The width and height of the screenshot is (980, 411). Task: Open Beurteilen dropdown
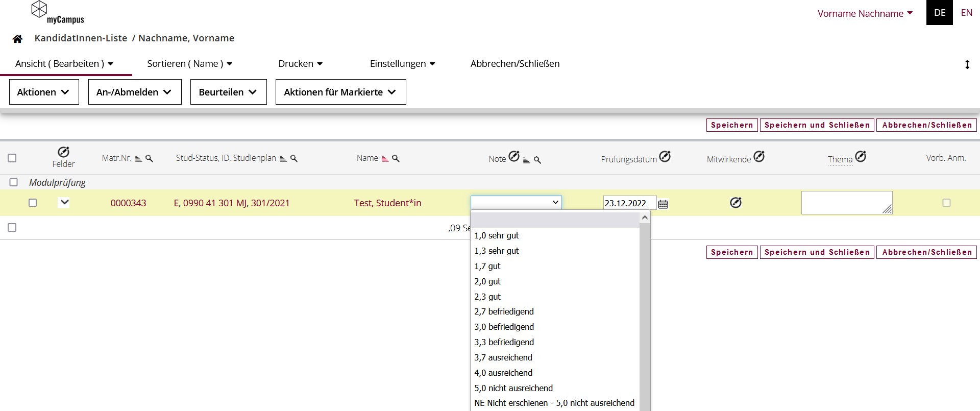click(228, 92)
